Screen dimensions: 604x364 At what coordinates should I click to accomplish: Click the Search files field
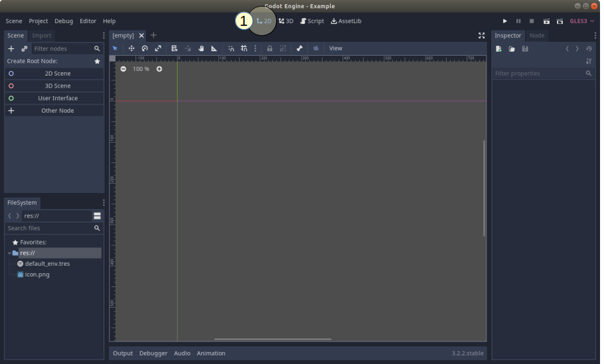click(54, 228)
